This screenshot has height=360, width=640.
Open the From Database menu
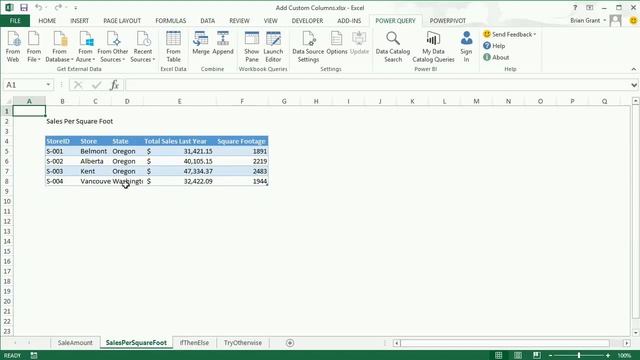60,47
